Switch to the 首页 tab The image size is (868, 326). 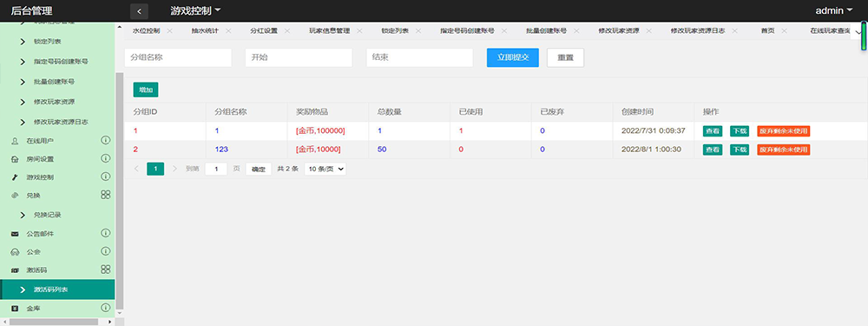(x=768, y=31)
